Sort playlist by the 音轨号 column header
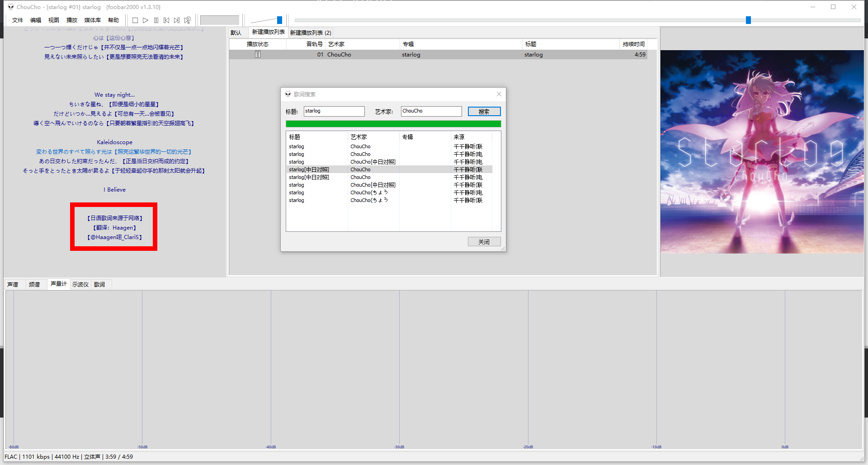Screen dimensions: 868x465 (x=306, y=44)
